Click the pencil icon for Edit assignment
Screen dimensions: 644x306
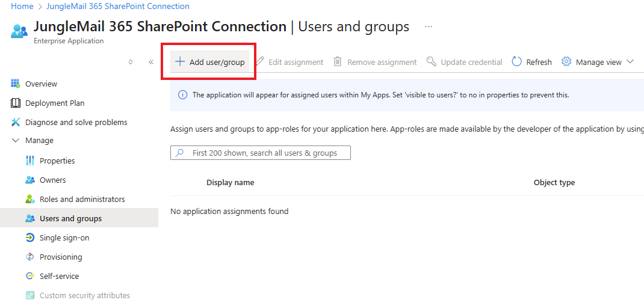259,61
